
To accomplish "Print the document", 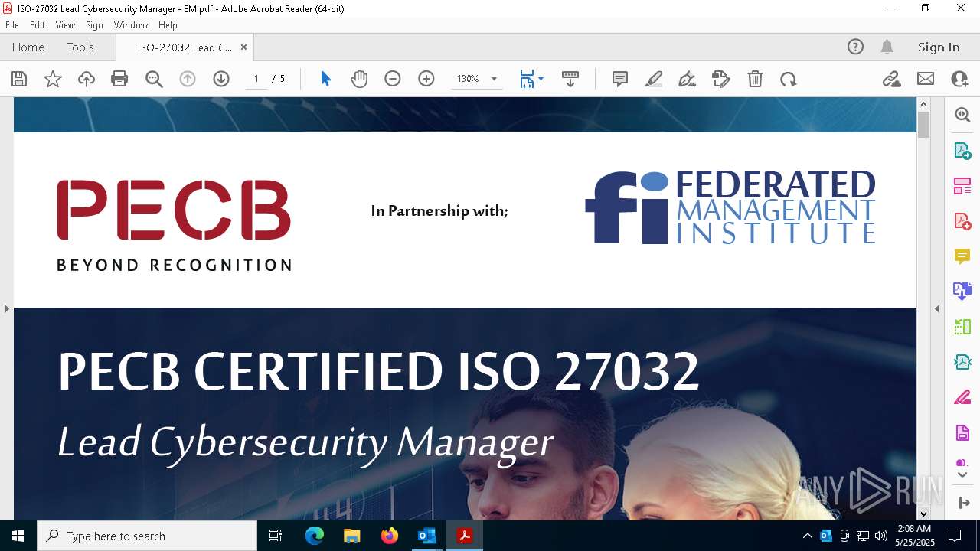I will click(119, 79).
